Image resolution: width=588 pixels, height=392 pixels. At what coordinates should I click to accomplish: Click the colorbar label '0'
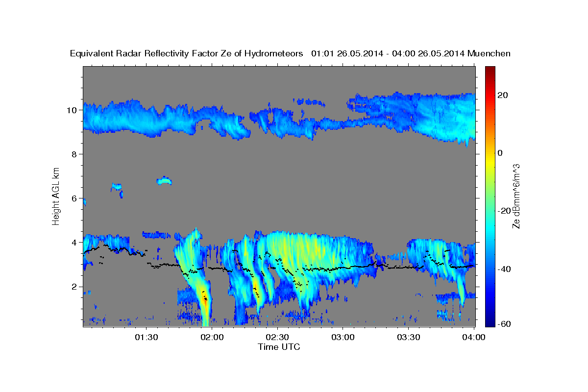point(500,153)
